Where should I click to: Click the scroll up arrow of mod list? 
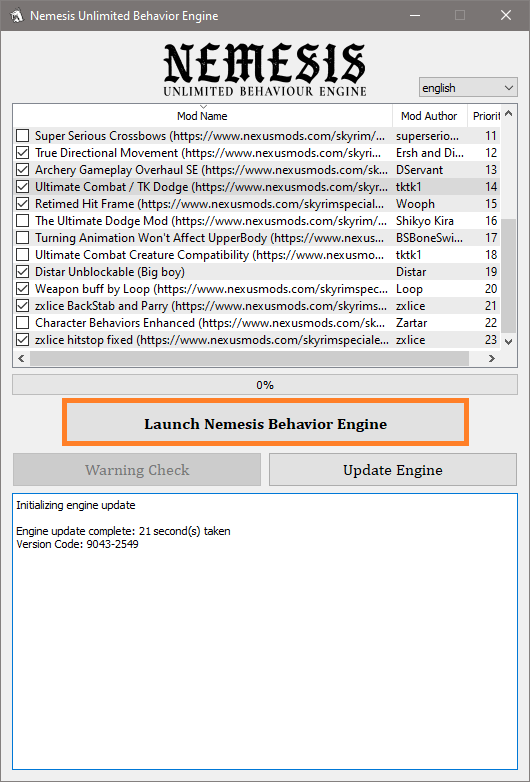coord(508,114)
